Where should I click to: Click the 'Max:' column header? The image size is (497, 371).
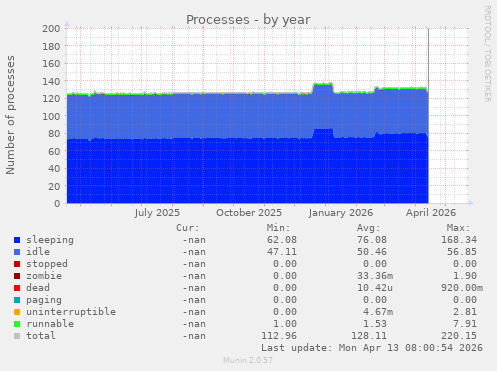(x=459, y=228)
